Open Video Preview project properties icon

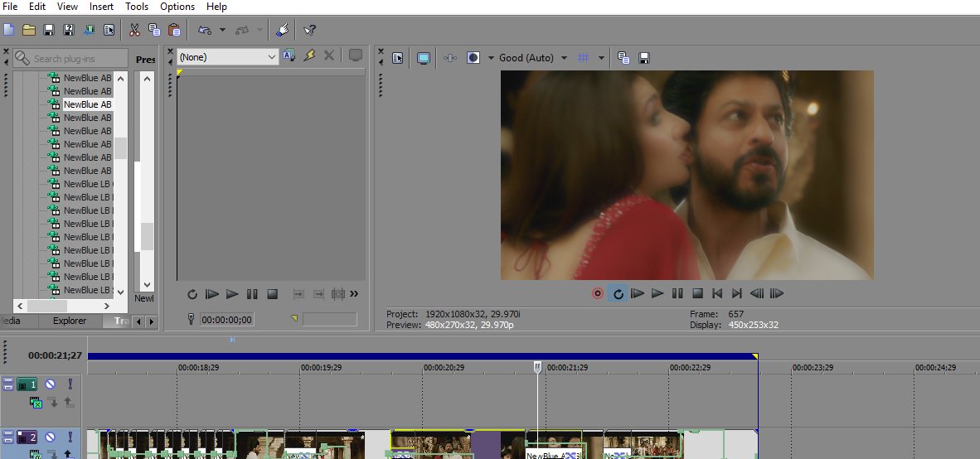click(397, 57)
